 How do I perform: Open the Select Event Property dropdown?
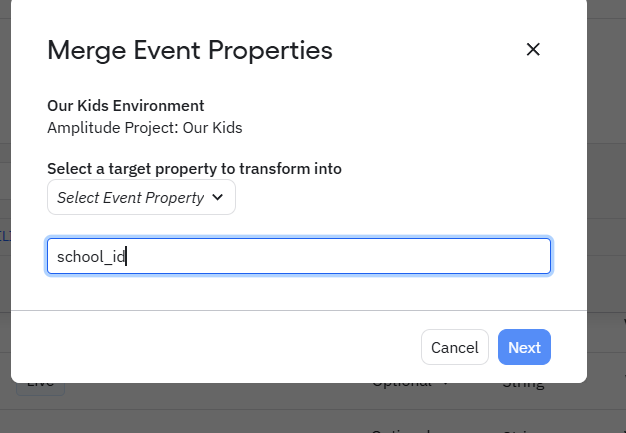[x=141, y=198]
